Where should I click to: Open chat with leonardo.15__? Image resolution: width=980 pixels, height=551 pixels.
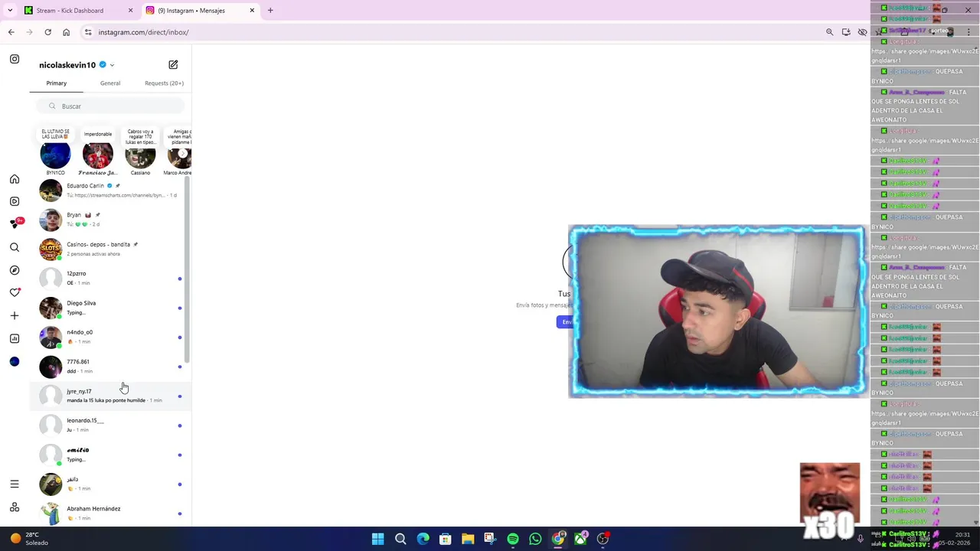point(111,425)
